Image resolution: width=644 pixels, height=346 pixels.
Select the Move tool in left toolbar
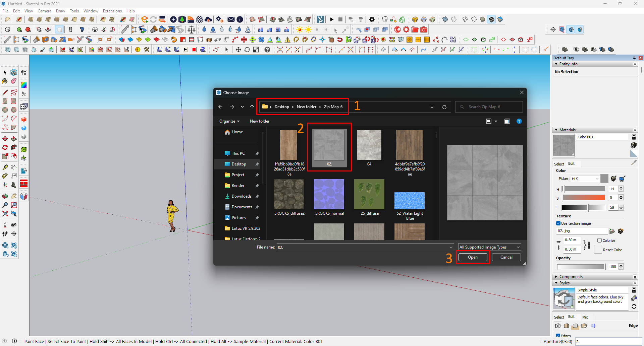pyautogui.click(x=5, y=138)
